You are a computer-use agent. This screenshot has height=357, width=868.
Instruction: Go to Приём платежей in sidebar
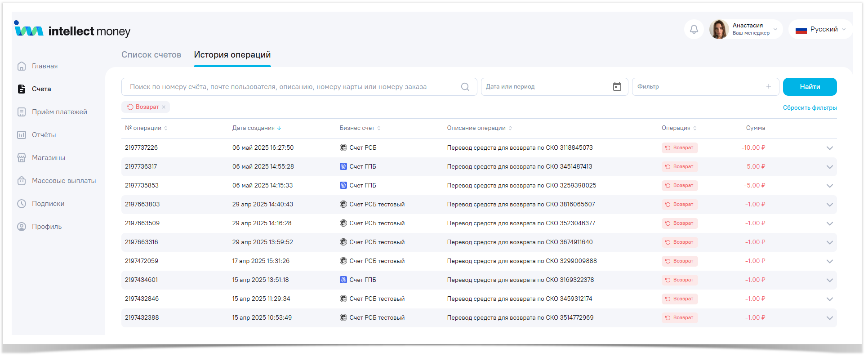coord(59,112)
